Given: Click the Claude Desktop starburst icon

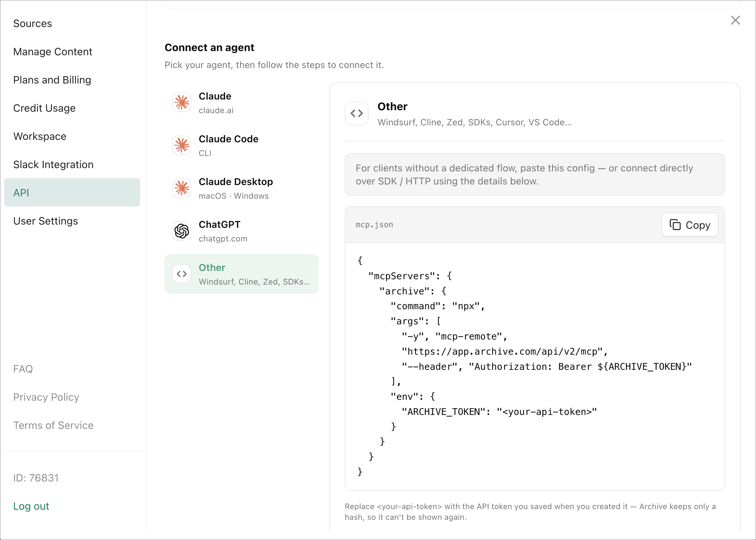Looking at the screenshot, I should 182,188.
